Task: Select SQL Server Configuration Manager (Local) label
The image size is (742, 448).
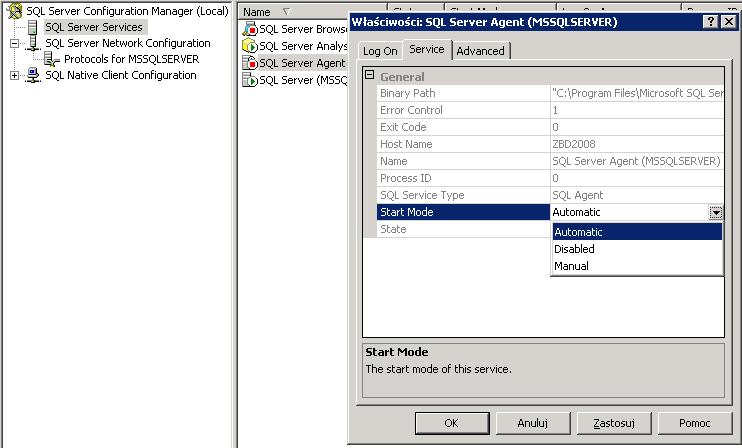Action: [x=127, y=11]
